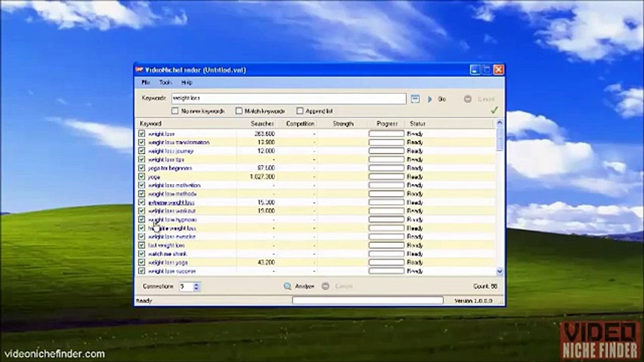Image resolution: width=644 pixels, height=362 pixels.
Task: Close the VideoNicheFinder window
Action: coord(498,70)
